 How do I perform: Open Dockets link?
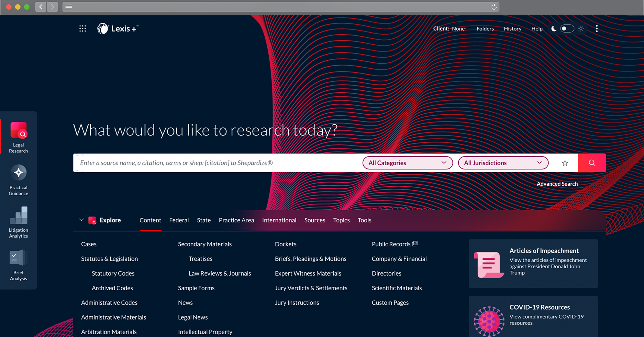(x=286, y=244)
